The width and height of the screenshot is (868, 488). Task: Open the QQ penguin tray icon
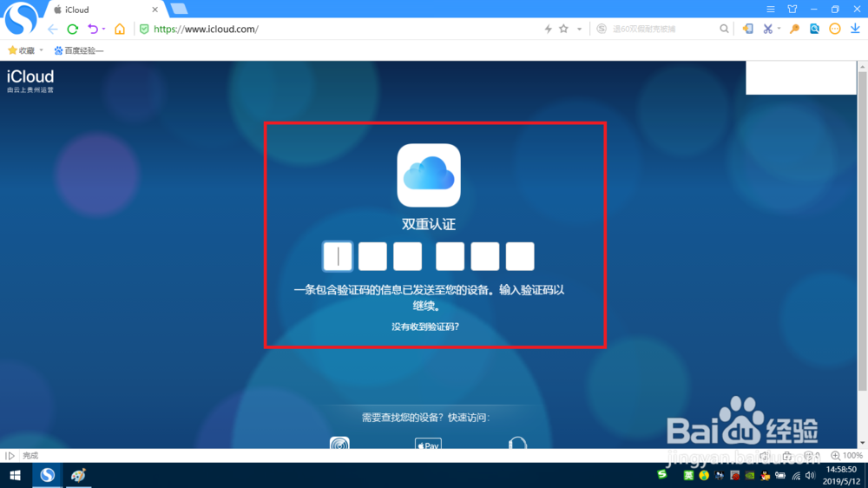765,475
